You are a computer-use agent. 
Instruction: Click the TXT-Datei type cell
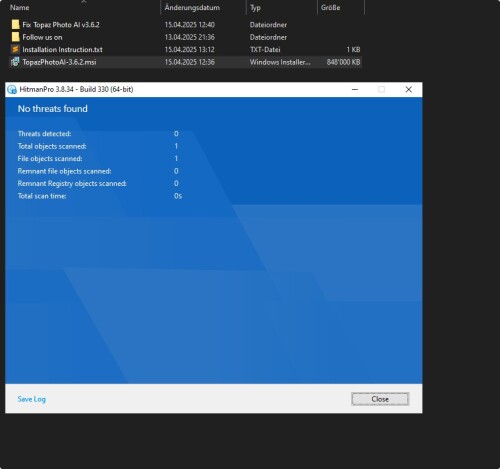(265, 50)
